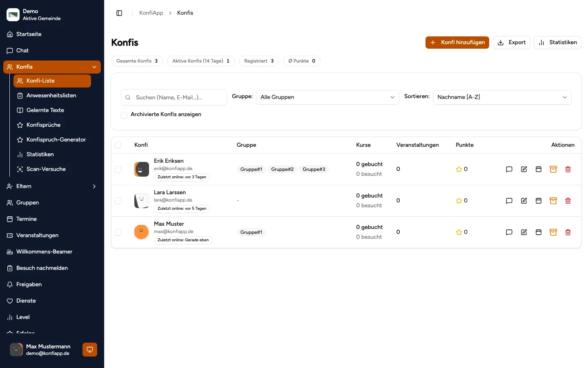The height and width of the screenshot is (368, 588).
Task: Archive Erik Eriksen
Action: click(553, 169)
